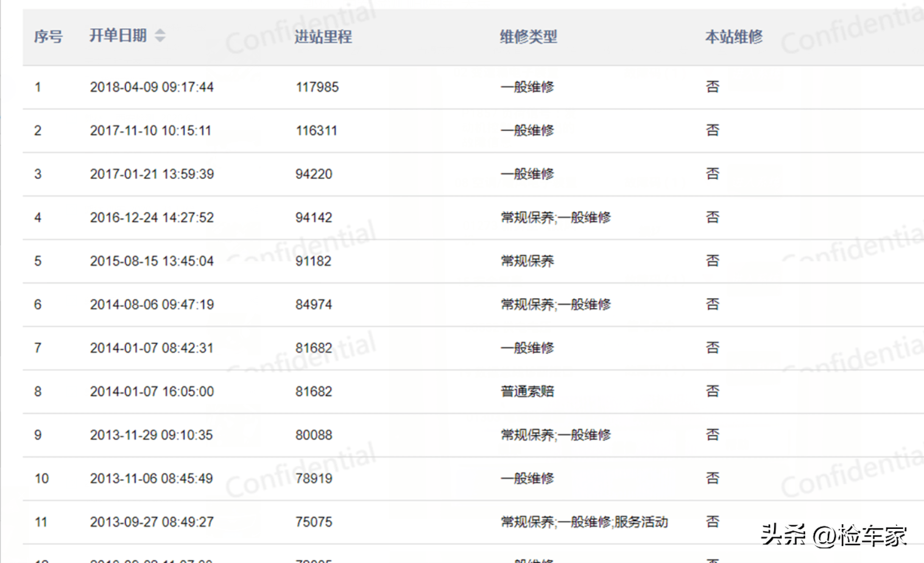
Task: Select date 2013-11-29 09:10:35
Action: [x=151, y=435]
